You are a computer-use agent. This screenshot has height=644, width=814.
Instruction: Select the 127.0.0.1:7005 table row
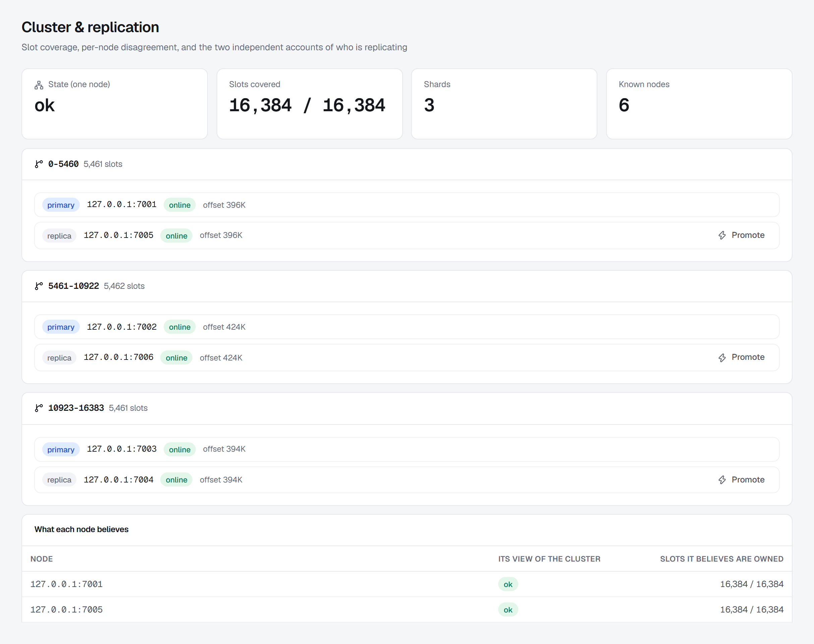click(x=407, y=609)
